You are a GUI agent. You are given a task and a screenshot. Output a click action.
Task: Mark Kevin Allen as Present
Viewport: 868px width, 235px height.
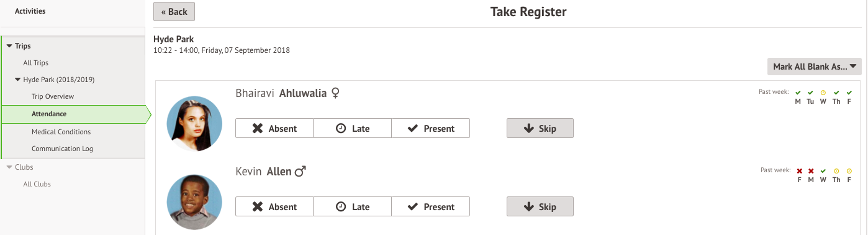(431, 207)
